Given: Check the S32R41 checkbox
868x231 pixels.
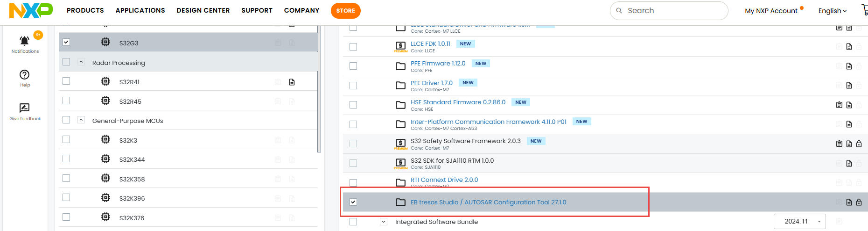Looking at the screenshot, I should click(66, 81).
